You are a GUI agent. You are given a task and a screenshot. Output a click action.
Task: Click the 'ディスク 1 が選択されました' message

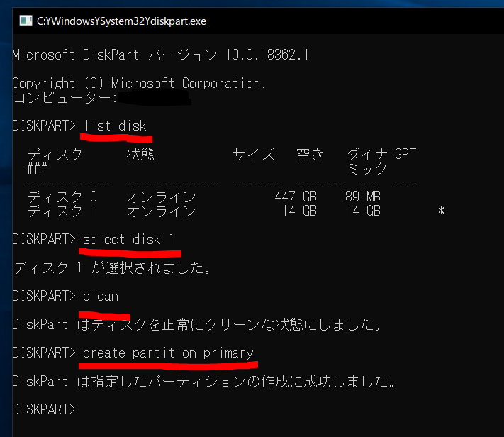(x=112, y=268)
